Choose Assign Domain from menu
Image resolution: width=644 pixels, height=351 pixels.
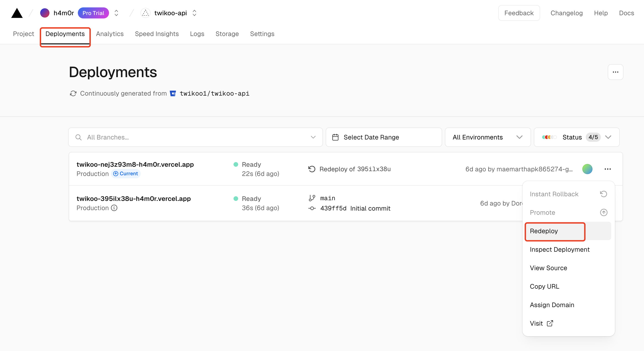(x=568, y=305)
